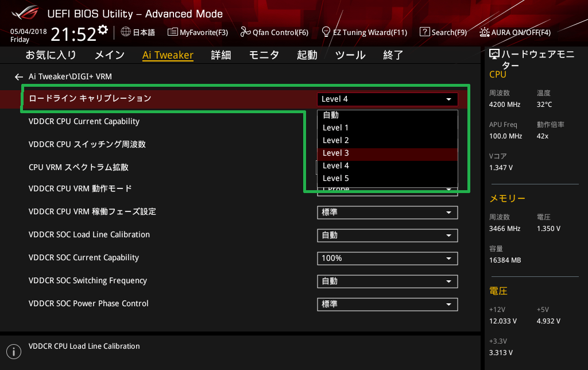Click the globe language icon
This screenshot has width=588, height=370.
pyautogui.click(x=126, y=32)
